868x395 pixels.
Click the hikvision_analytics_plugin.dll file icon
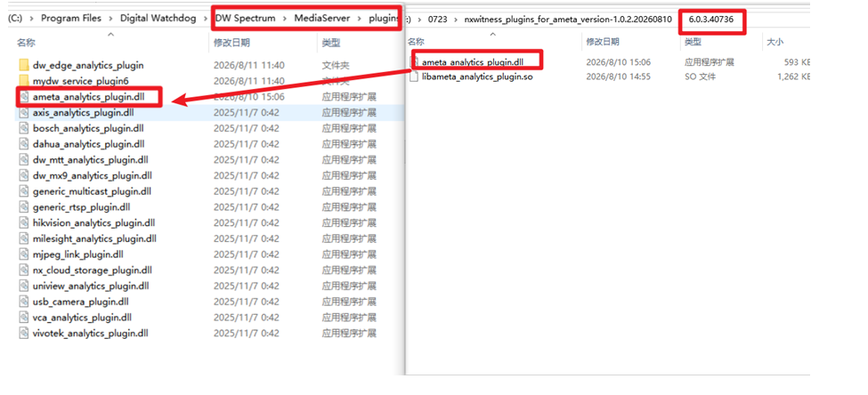tap(23, 223)
